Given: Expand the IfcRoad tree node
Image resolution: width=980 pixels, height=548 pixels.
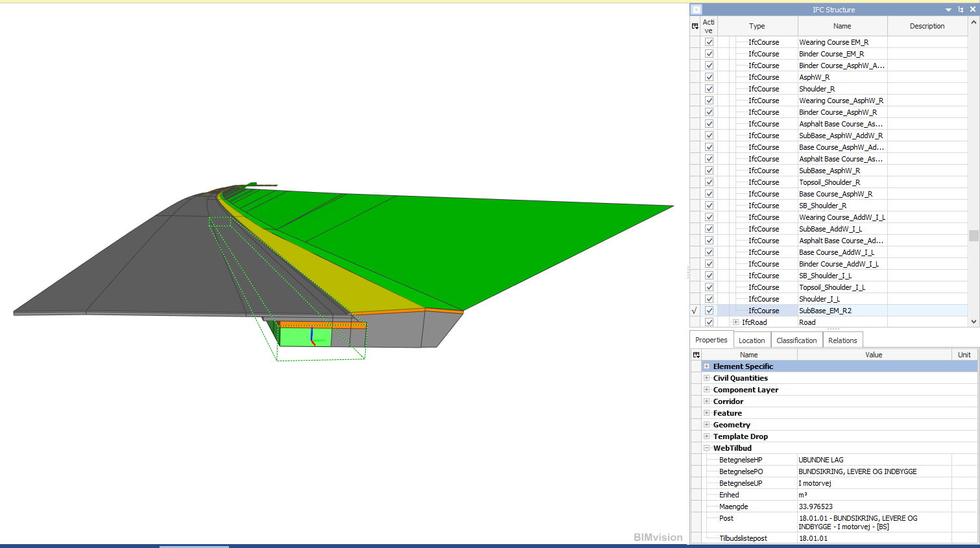Looking at the screenshot, I should [x=735, y=322].
